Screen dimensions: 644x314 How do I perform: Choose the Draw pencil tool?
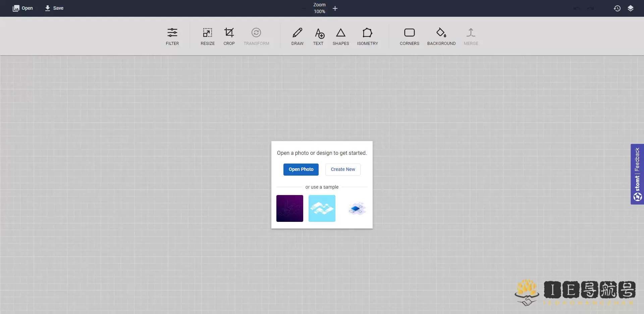click(x=297, y=36)
